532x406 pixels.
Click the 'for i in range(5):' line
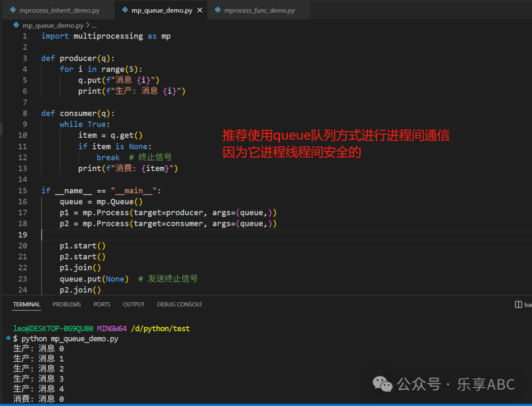pyautogui.click(x=101, y=69)
